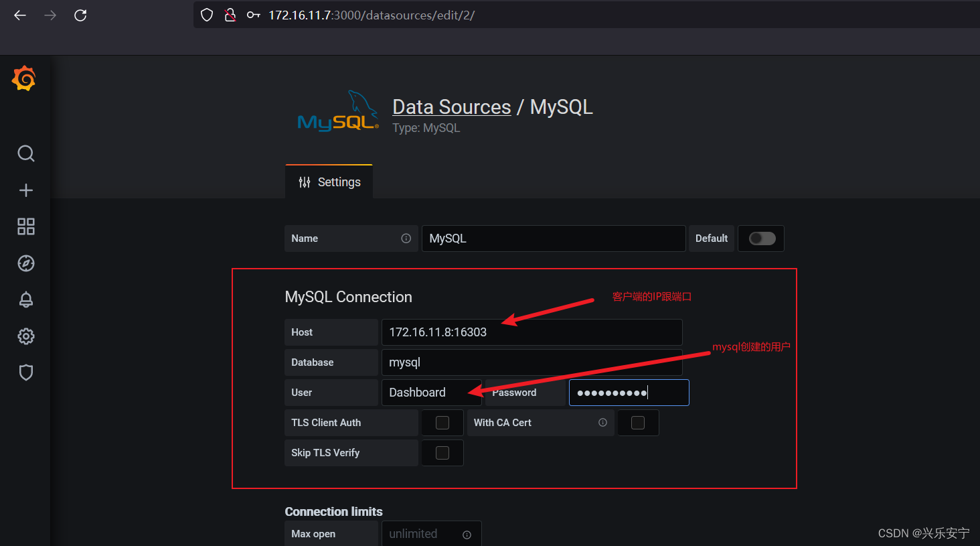Toggle the Default data source switch
The image size is (980, 546).
762,238
